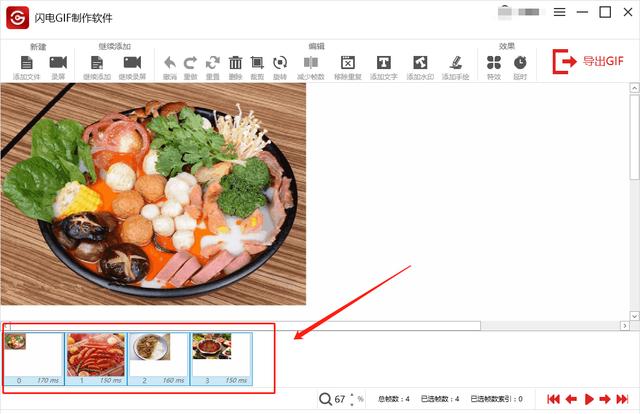
Task: Start recording with the 录屏 icon
Action: click(58, 63)
